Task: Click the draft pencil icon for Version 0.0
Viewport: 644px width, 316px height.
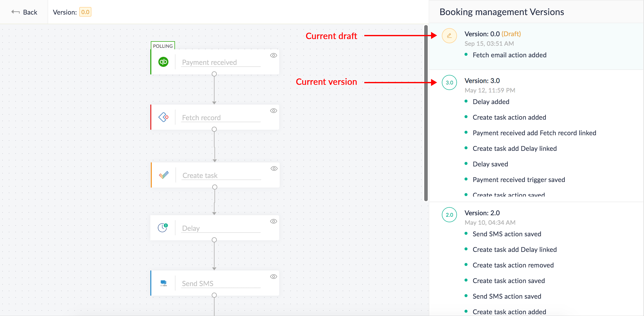Action: point(449,36)
